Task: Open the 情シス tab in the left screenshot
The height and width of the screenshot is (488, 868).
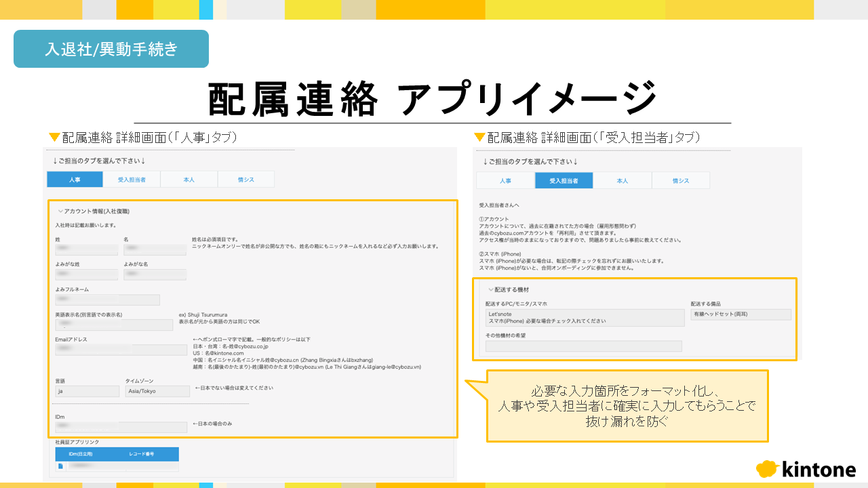Action: coord(246,180)
